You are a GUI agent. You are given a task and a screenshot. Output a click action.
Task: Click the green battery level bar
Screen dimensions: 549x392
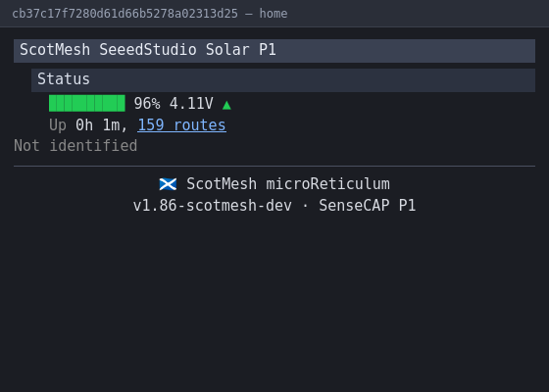coord(87,103)
